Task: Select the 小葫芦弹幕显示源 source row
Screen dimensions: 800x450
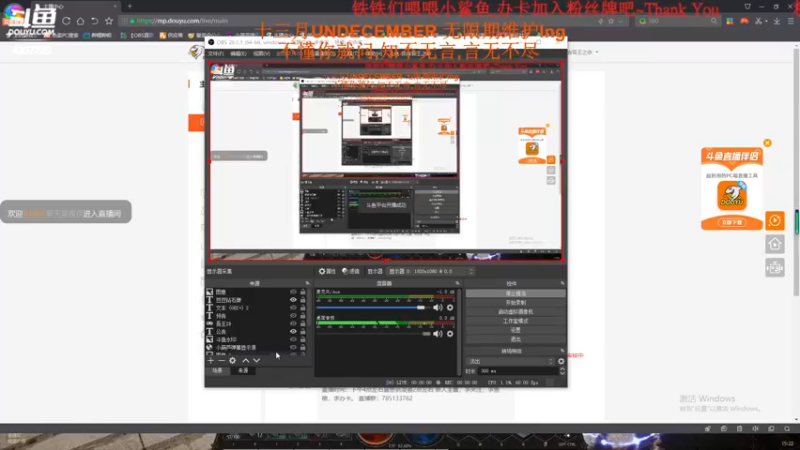Action: 247,347
